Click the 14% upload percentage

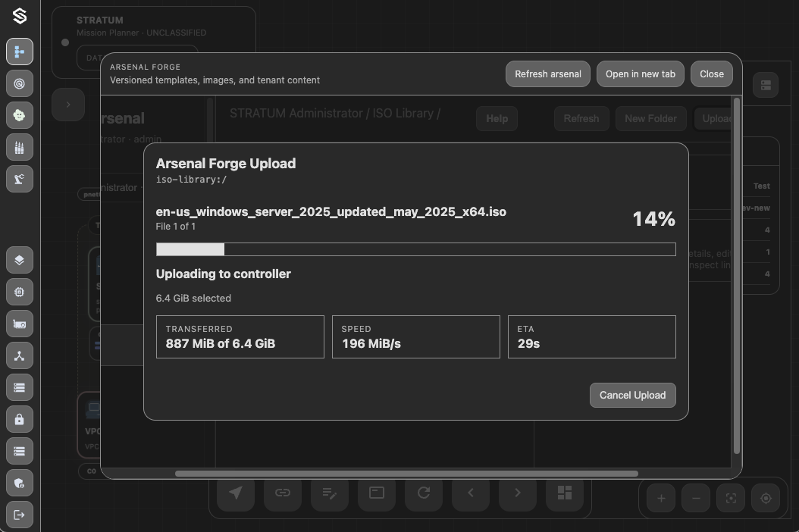[653, 219]
